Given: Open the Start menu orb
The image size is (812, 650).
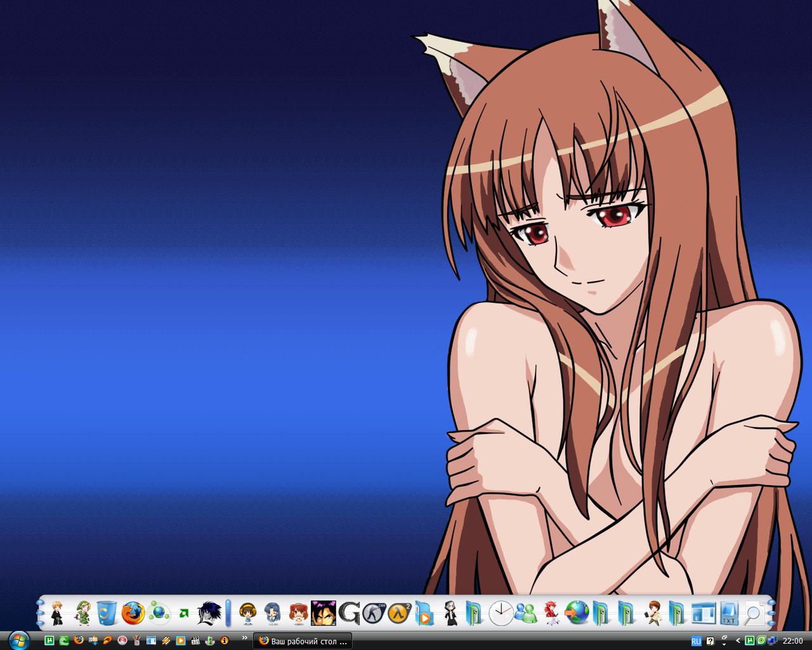Looking at the screenshot, I should pos(19,640).
